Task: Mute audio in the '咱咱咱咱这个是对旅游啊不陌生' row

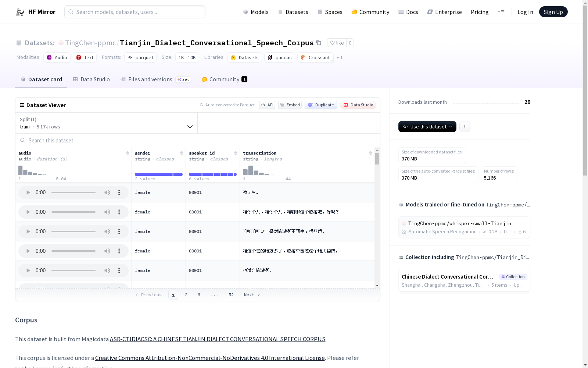Action: (107, 231)
